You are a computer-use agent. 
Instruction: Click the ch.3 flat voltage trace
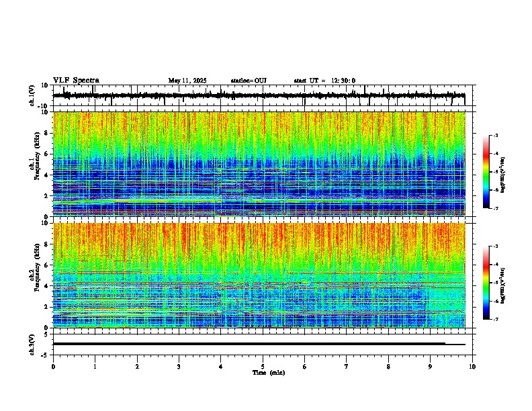[259, 344]
